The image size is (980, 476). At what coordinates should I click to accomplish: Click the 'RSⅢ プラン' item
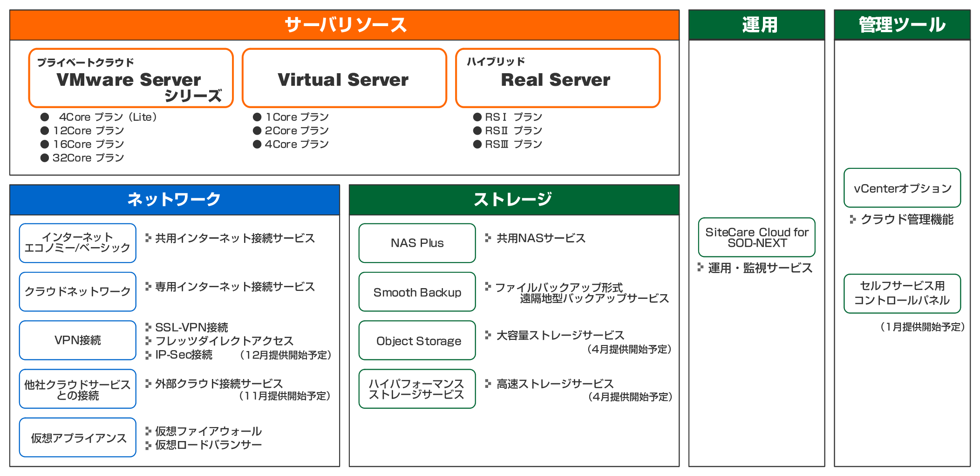pos(514,144)
